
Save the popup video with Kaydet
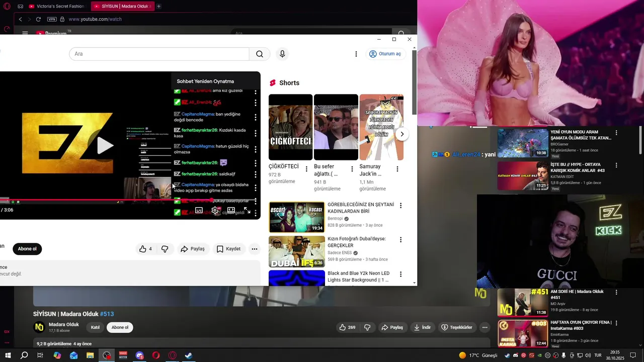click(x=228, y=249)
